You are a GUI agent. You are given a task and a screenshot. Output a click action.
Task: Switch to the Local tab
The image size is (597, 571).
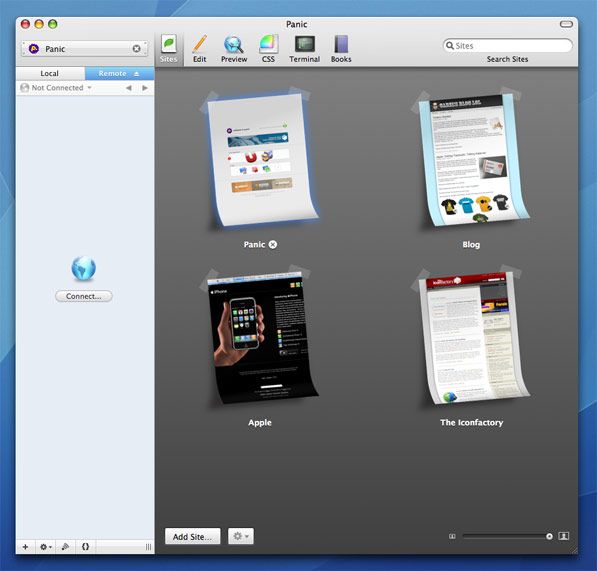pyautogui.click(x=50, y=73)
